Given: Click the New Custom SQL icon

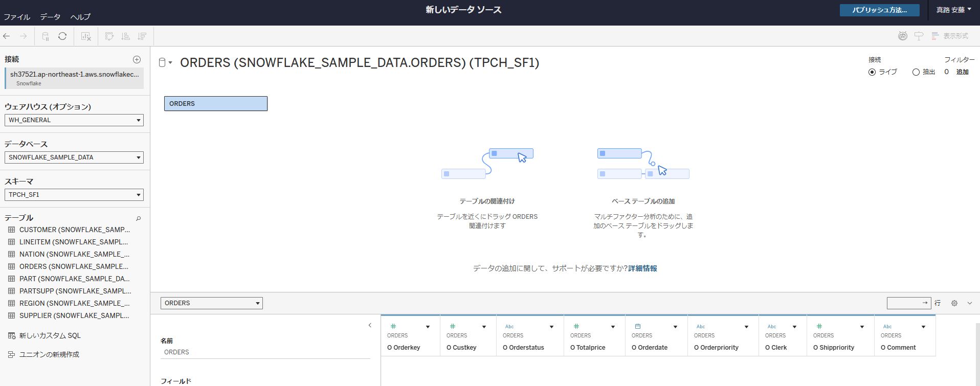Looking at the screenshot, I should 12,336.
